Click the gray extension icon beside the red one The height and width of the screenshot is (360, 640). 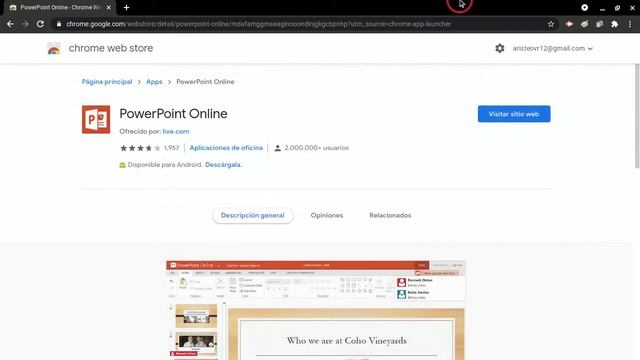point(584,24)
